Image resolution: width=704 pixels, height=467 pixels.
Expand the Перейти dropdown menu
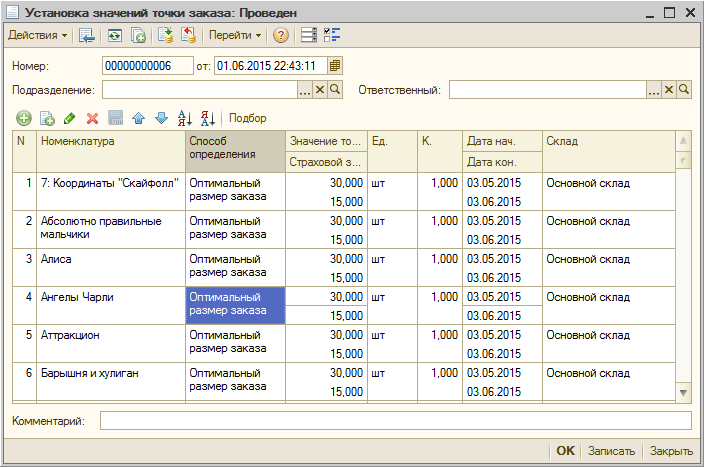point(235,35)
